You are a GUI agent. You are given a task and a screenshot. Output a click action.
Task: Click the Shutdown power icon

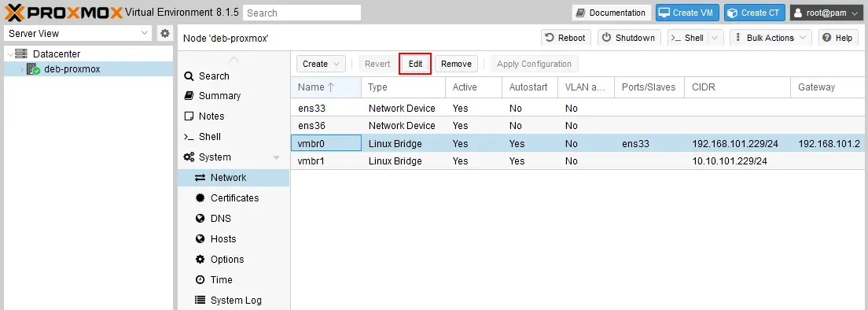607,38
